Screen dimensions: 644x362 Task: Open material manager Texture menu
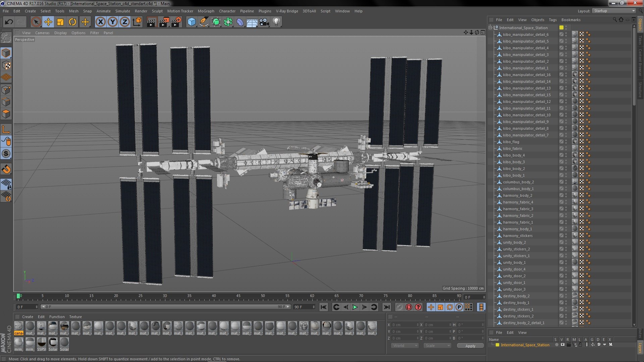(75, 317)
